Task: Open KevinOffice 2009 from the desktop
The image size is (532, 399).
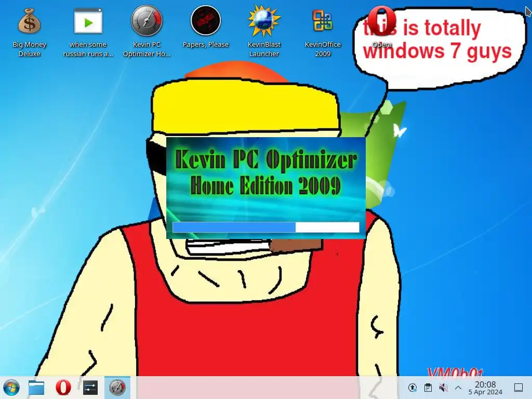Action: pyautogui.click(x=323, y=32)
